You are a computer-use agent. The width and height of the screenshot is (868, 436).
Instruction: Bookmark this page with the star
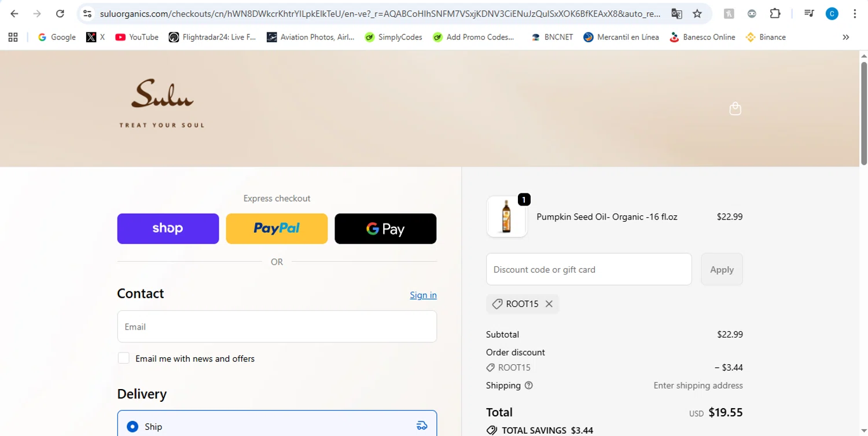pos(697,13)
